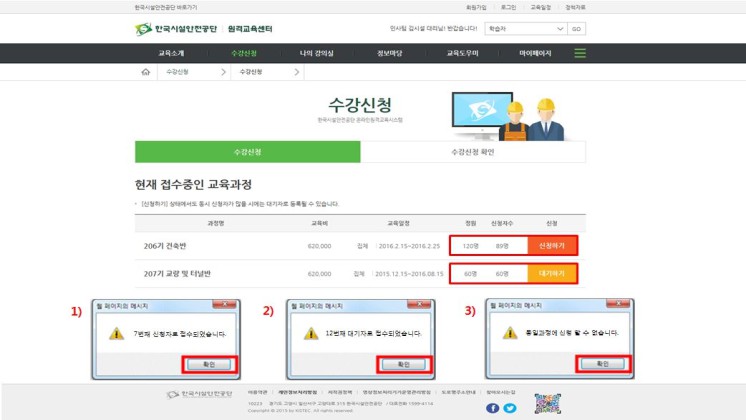The height and width of the screenshot is (420, 746).
Task: Click the second 수강신청 breadcrumb item
Action: click(250, 72)
